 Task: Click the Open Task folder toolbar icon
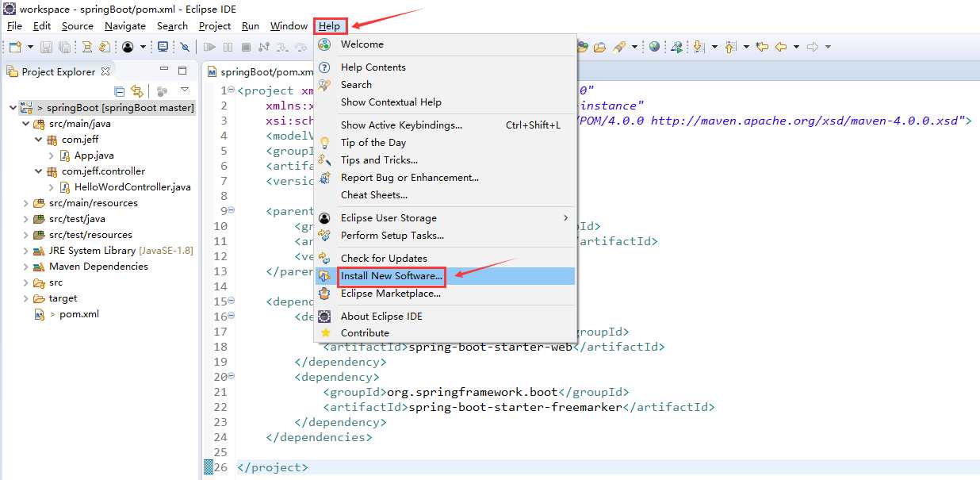coord(599,48)
